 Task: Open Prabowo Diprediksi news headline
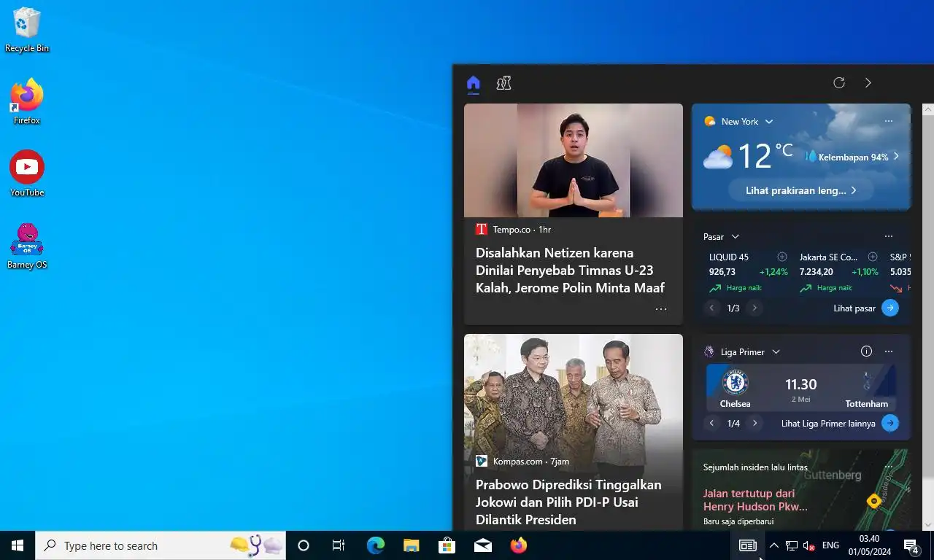[568, 502]
